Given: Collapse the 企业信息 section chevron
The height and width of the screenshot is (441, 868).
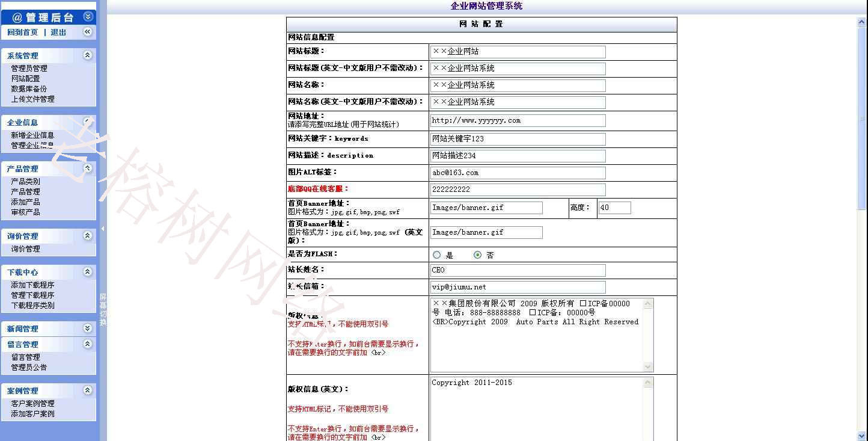Looking at the screenshot, I should click(x=88, y=122).
